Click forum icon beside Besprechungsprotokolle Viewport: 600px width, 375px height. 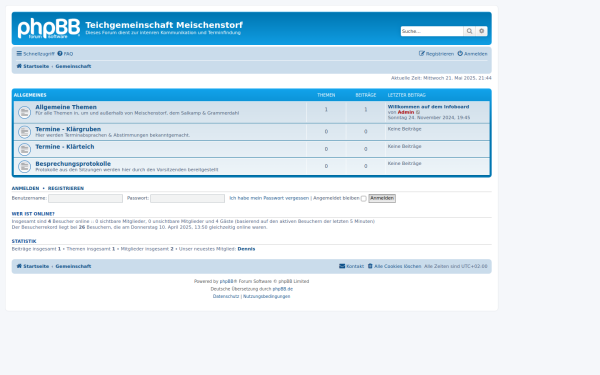point(24,166)
